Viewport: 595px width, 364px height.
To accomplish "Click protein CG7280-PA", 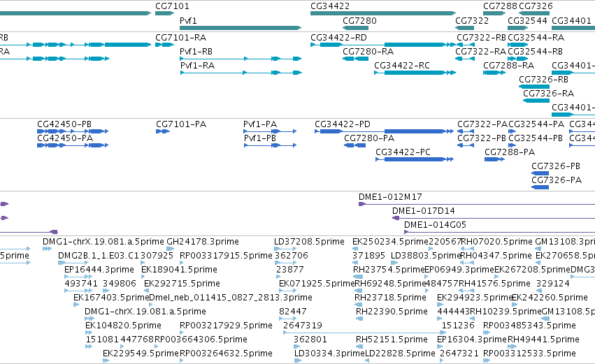I will pyautogui.click(x=369, y=138).
